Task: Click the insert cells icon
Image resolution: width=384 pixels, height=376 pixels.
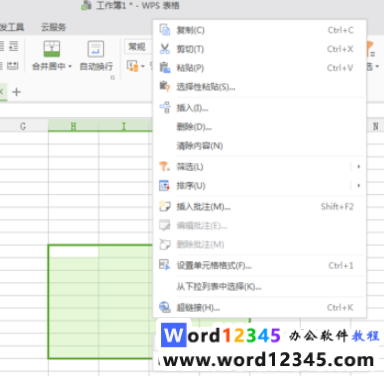Action: 165,107
